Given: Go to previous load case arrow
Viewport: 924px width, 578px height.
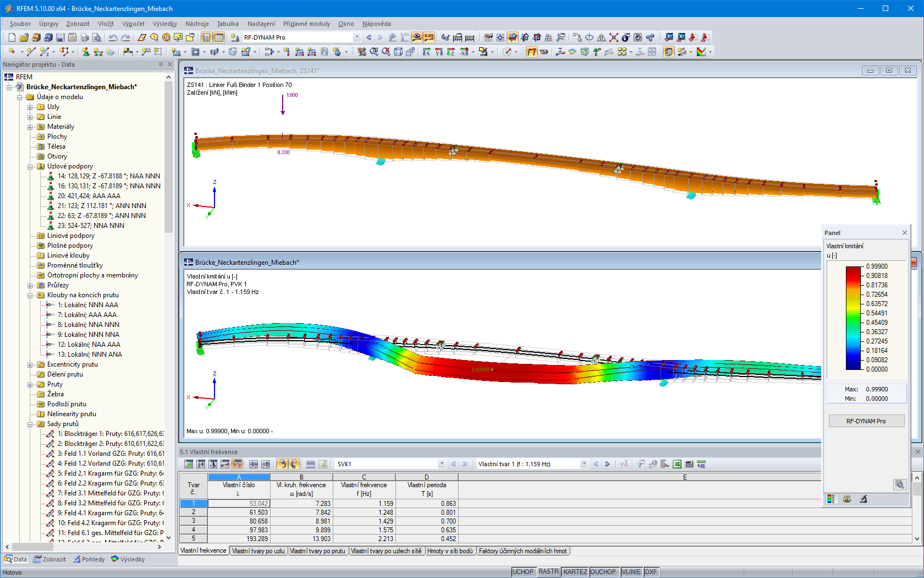Looking at the screenshot, I should [369, 37].
